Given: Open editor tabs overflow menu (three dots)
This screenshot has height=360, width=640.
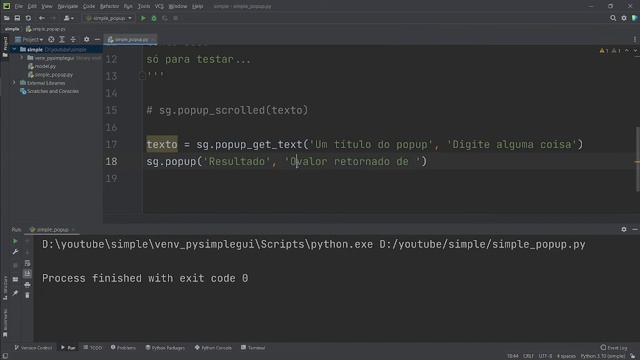Looking at the screenshot, I should tap(635, 40).
